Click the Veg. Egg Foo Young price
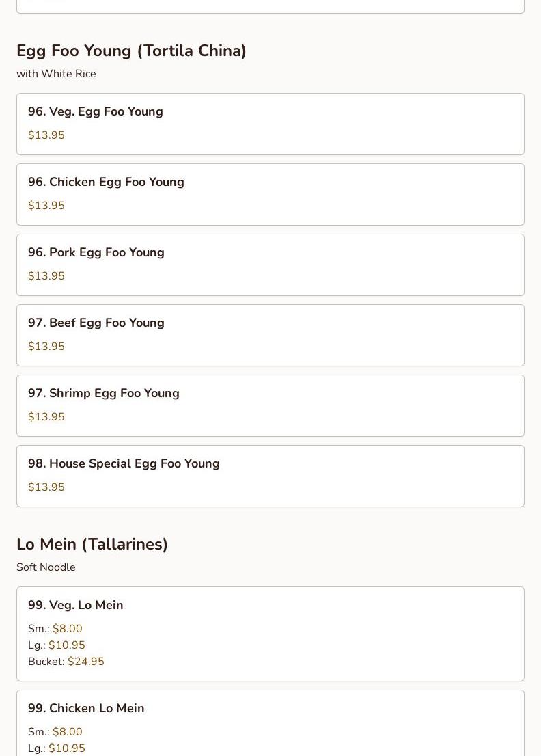The width and height of the screenshot is (541, 756). pyautogui.click(x=46, y=135)
